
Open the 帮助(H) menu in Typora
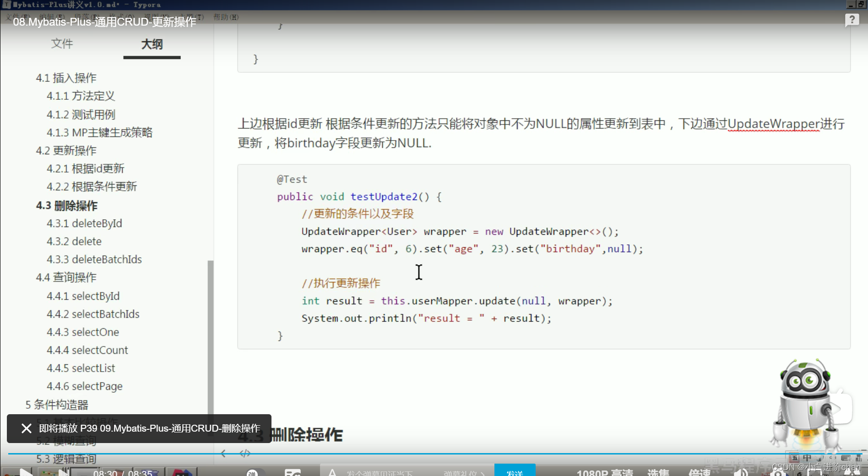pos(226,17)
